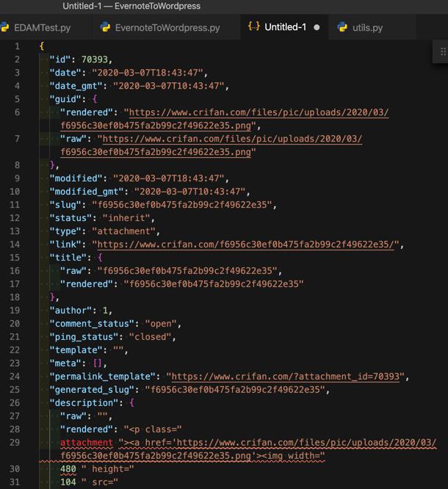Click the Python icon on EvernoteToWordpress.py tab
The image size is (448, 489).
[x=105, y=27]
